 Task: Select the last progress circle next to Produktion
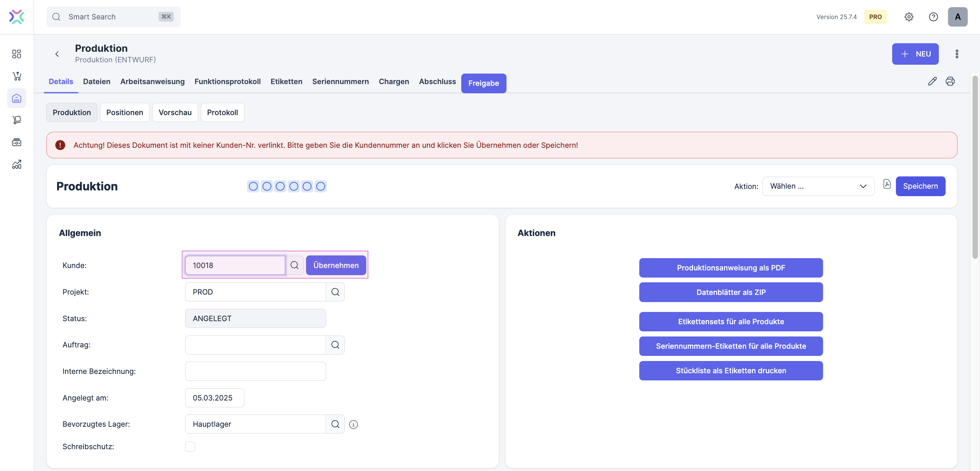tap(321, 186)
